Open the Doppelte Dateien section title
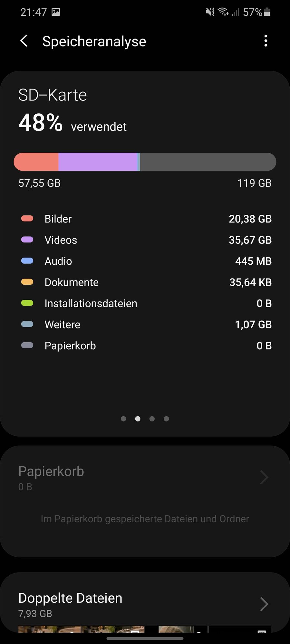Viewport: 290px width, 644px height. (70, 598)
